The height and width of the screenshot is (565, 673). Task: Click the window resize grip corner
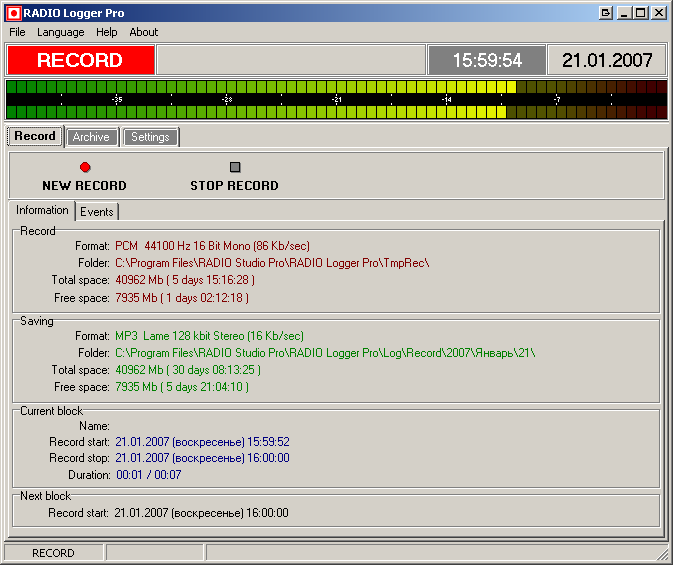click(663, 555)
